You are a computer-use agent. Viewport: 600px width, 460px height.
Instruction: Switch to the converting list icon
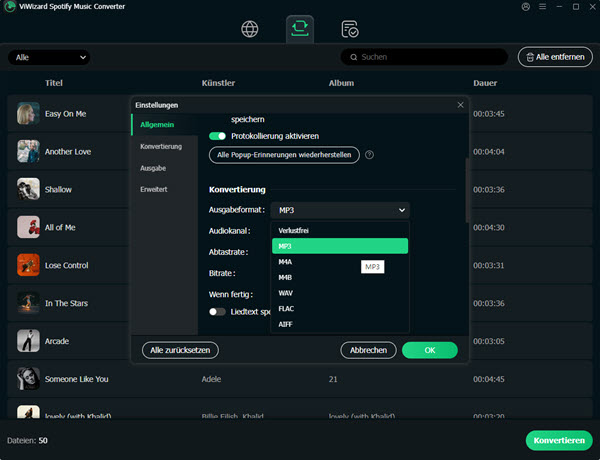pos(300,29)
